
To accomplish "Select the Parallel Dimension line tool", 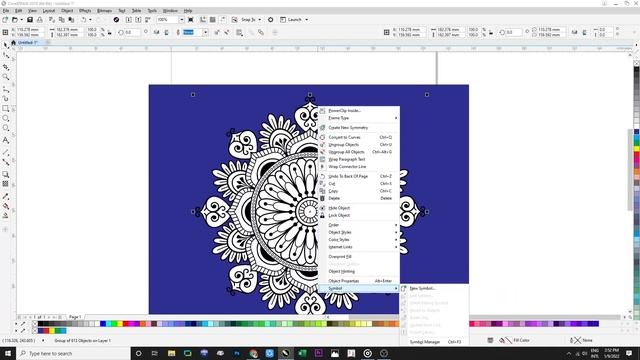I will [6, 152].
